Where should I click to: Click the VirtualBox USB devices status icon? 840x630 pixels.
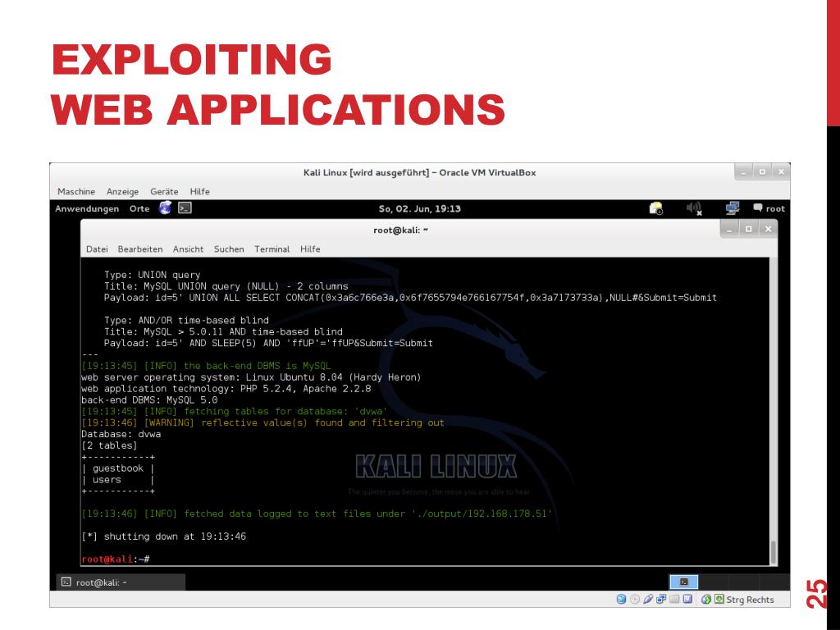click(x=648, y=599)
